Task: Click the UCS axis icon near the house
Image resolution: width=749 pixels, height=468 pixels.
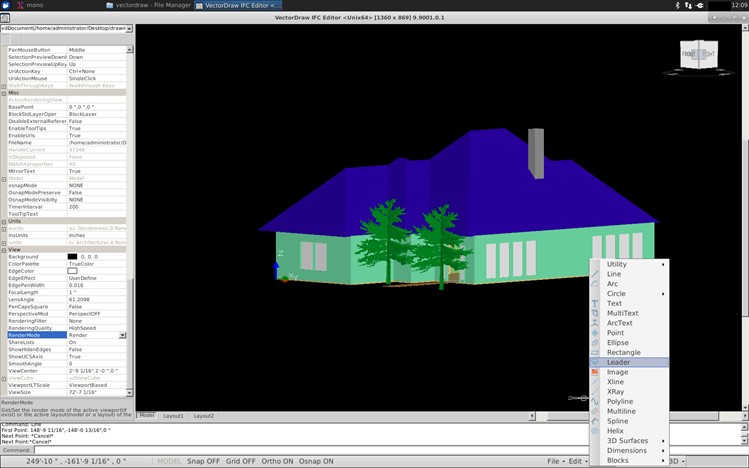Action: (285, 267)
